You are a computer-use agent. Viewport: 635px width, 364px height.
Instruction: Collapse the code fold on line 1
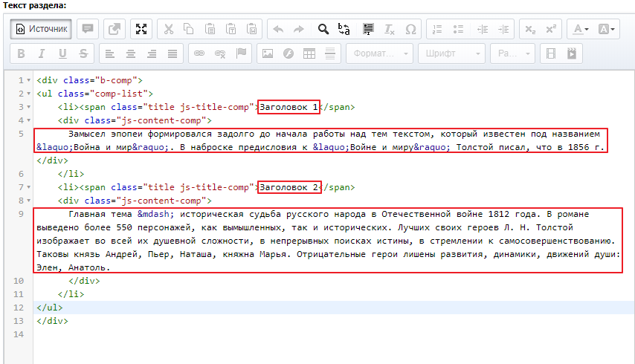click(28, 79)
